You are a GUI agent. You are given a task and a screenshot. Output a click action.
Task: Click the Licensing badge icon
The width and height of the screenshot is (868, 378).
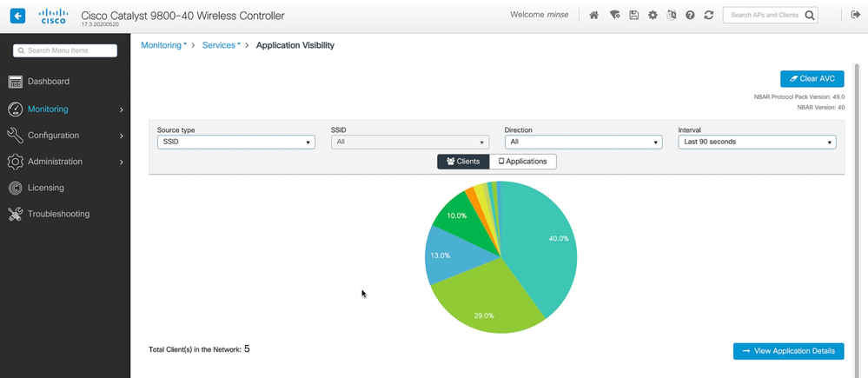click(15, 188)
